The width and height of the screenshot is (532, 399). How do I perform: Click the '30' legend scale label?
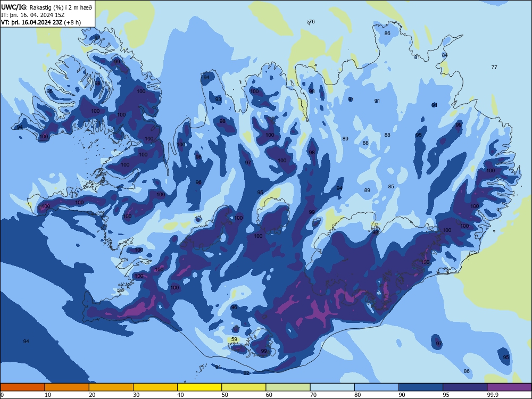[x=136, y=395]
